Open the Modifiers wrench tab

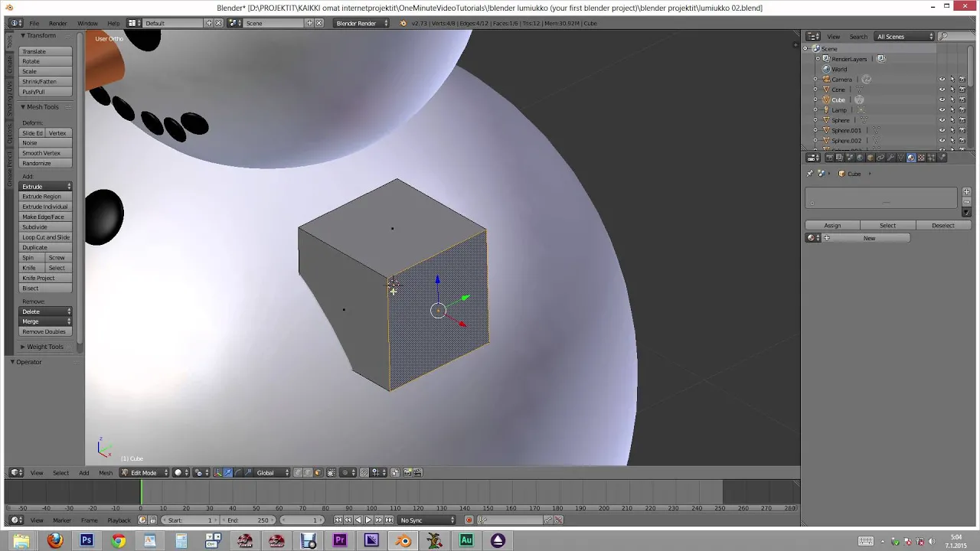(890, 158)
